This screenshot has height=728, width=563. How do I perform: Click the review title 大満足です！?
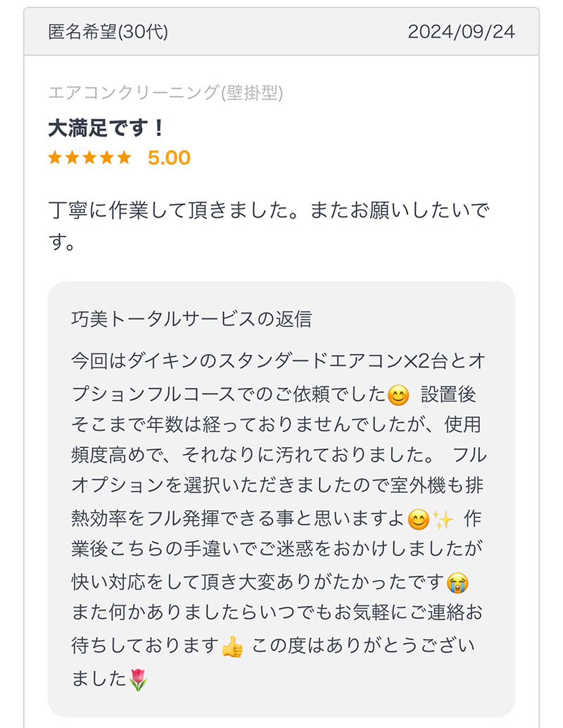pos(106,128)
